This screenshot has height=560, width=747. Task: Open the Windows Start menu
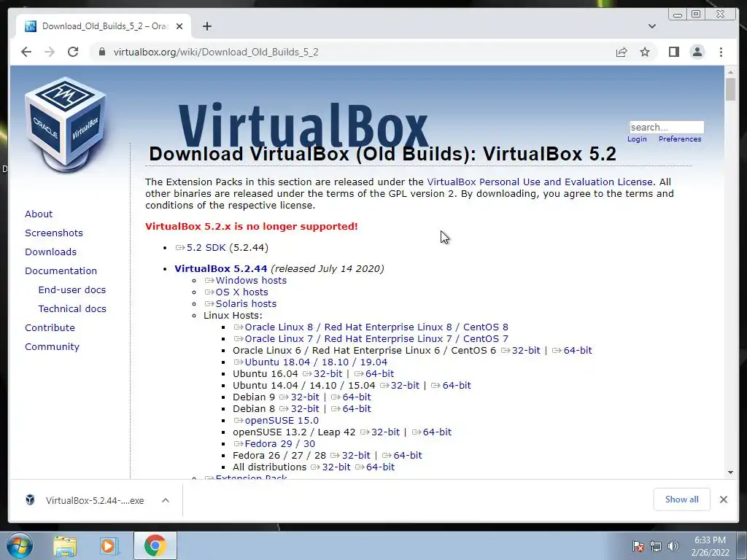(x=20, y=545)
